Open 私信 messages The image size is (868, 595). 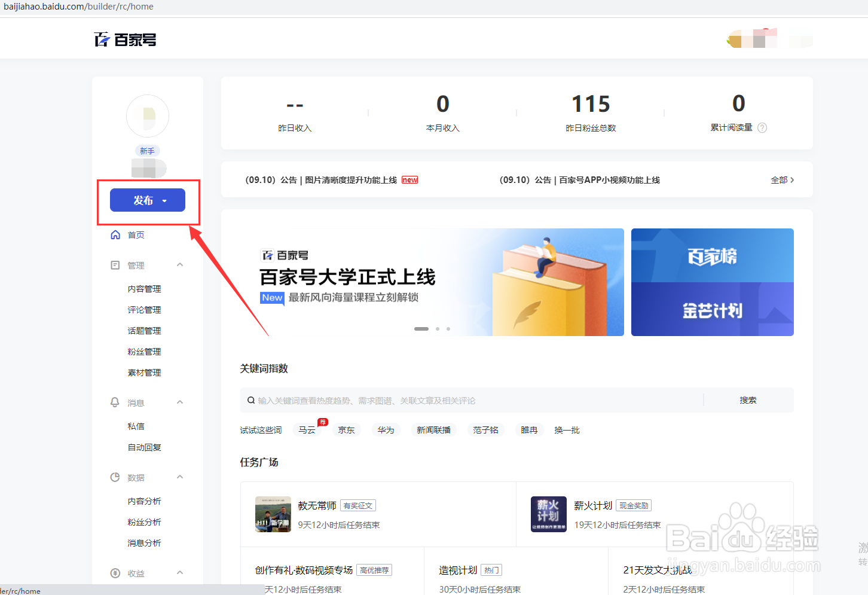coord(136,426)
